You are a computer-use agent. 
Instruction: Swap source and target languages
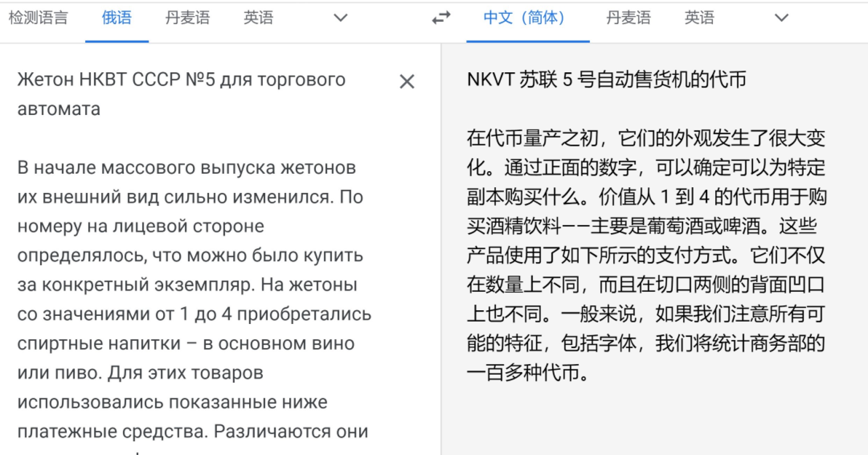441,17
